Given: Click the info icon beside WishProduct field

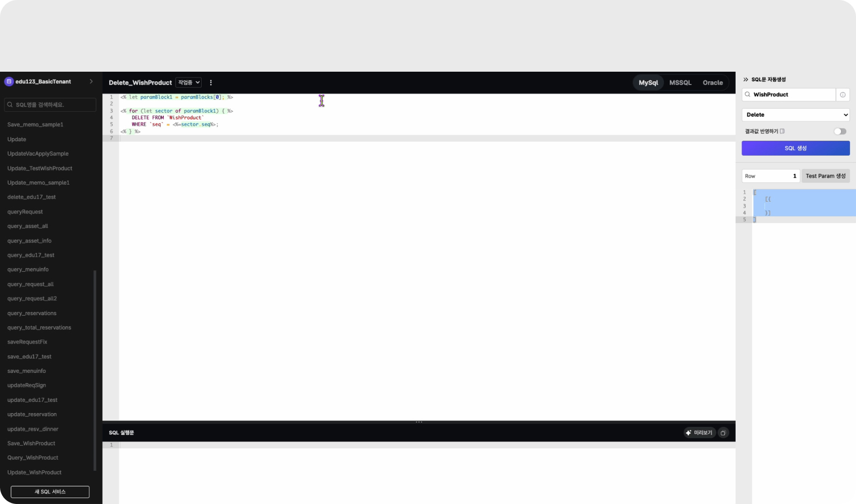Looking at the screenshot, I should tap(843, 95).
